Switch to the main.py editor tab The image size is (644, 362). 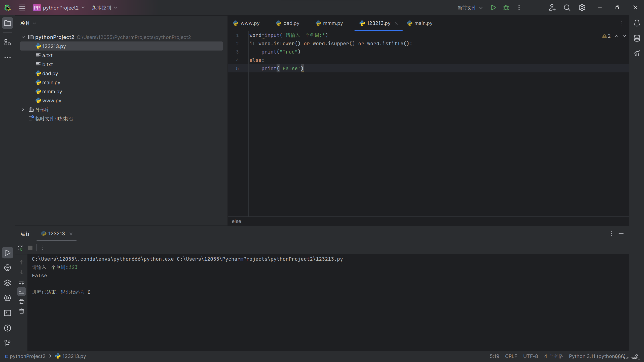423,23
